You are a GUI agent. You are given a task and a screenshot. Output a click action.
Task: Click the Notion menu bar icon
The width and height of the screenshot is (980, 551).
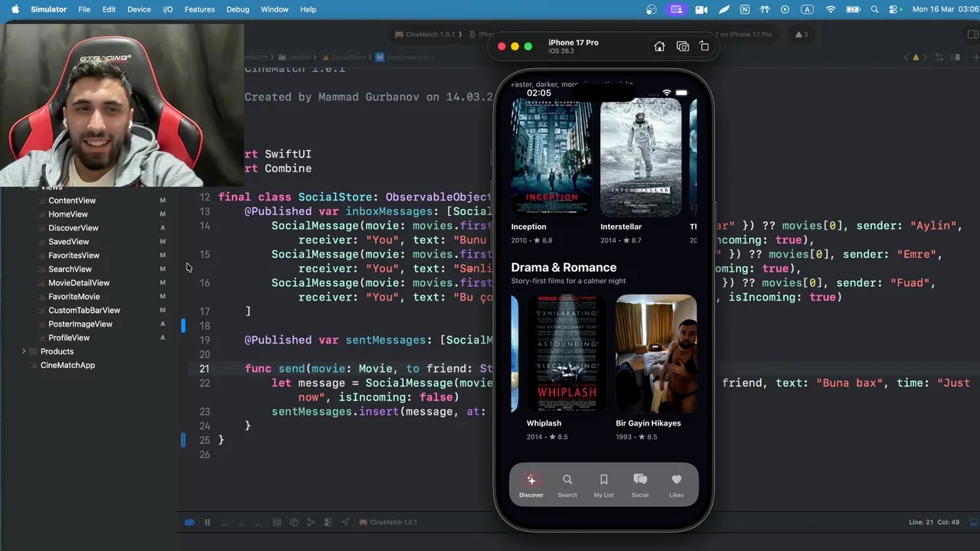click(745, 9)
